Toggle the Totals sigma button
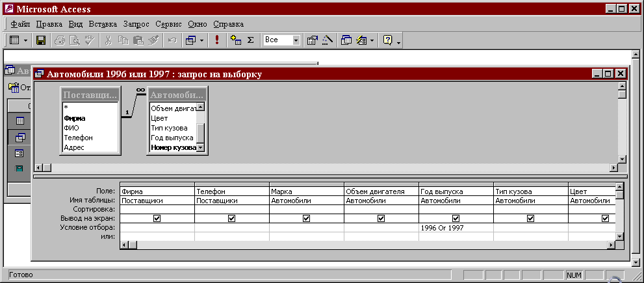The width and height of the screenshot is (644, 283). pos(250,40)
